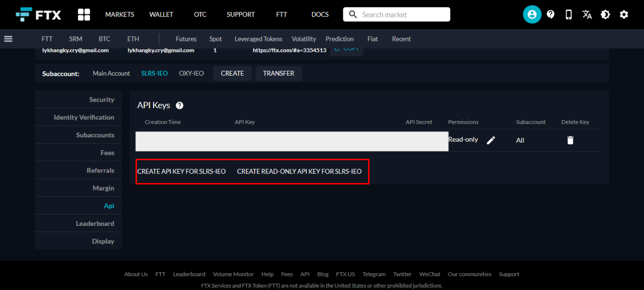Viewport: 644px width, 290px height.
Task: Click the FTX logo
Action: pyautogui.click(x=38, y=14)
